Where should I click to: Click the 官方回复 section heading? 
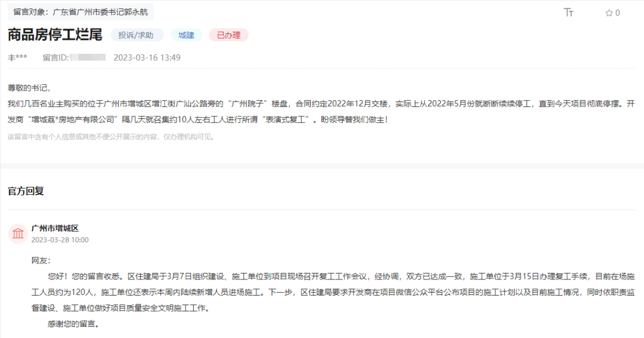pyautogui.click(x=26, y=191)
